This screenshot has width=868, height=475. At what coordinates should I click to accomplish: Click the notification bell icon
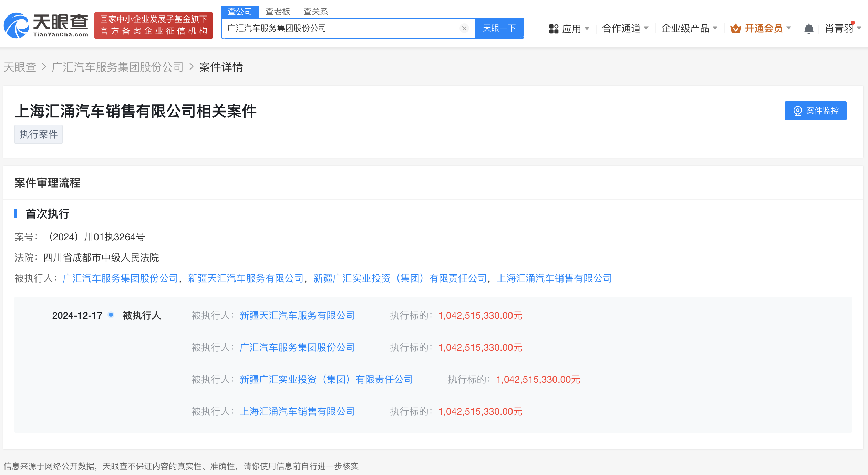(x=808, y=29)
